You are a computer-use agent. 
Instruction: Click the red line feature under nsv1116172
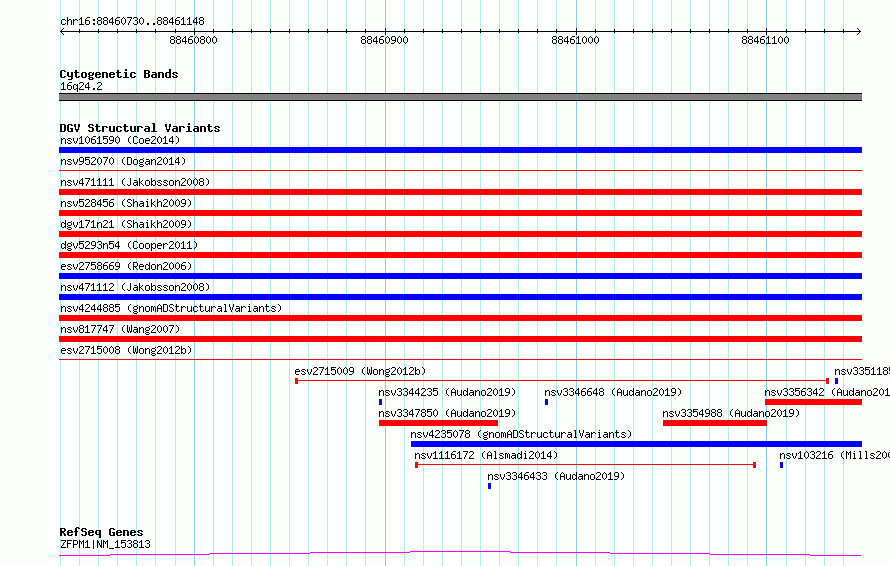585,465
